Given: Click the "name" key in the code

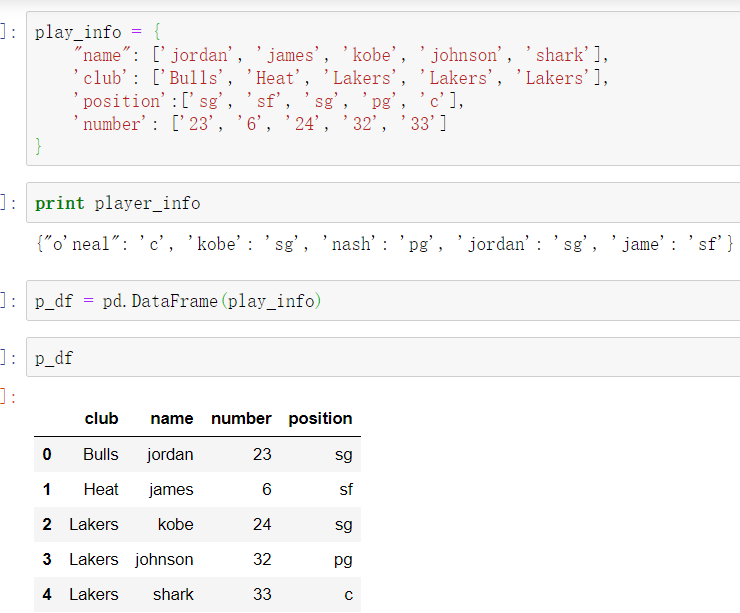Looking at the screenshot, I should pyautogui.click(x=102, y=55).
